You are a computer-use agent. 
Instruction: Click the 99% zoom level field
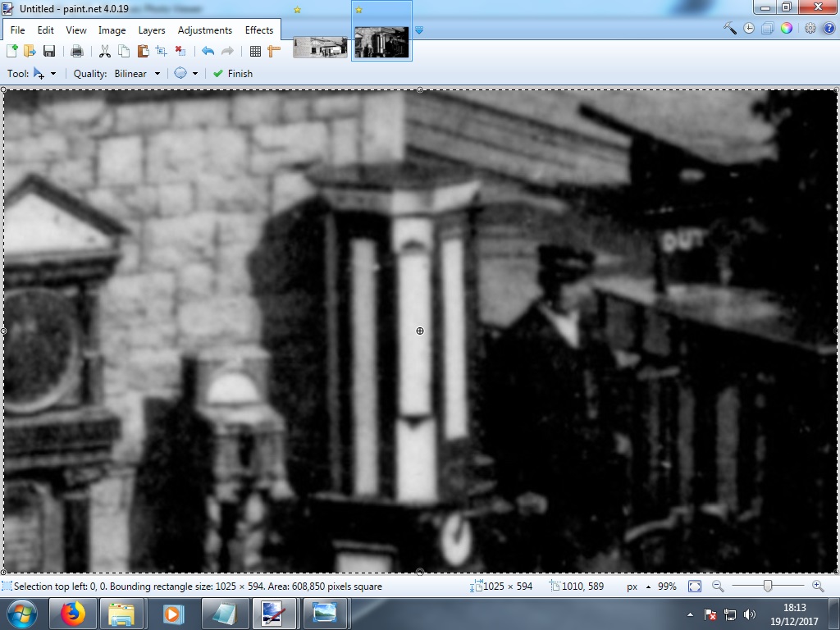click(666, 586)
